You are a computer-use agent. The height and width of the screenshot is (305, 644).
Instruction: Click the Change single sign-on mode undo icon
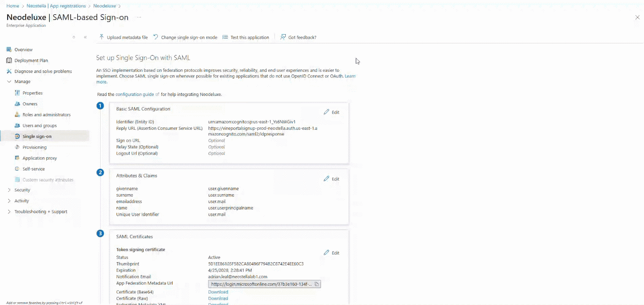tap(156, 37)
